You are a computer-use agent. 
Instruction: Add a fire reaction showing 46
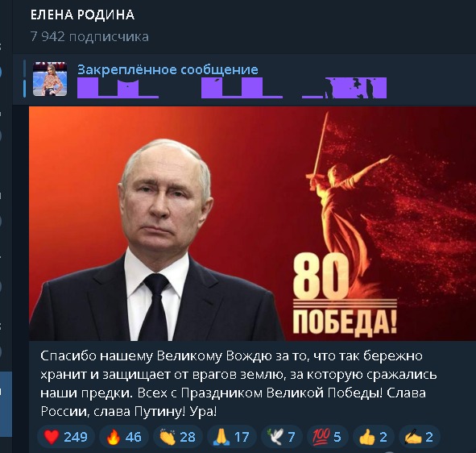click(x=124, y=437)
